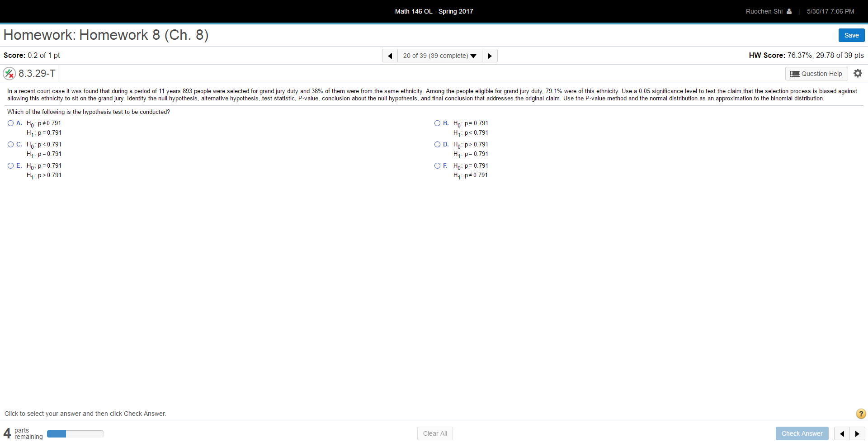
Task: Click the settings gear icon
Action: pos(858,73)
